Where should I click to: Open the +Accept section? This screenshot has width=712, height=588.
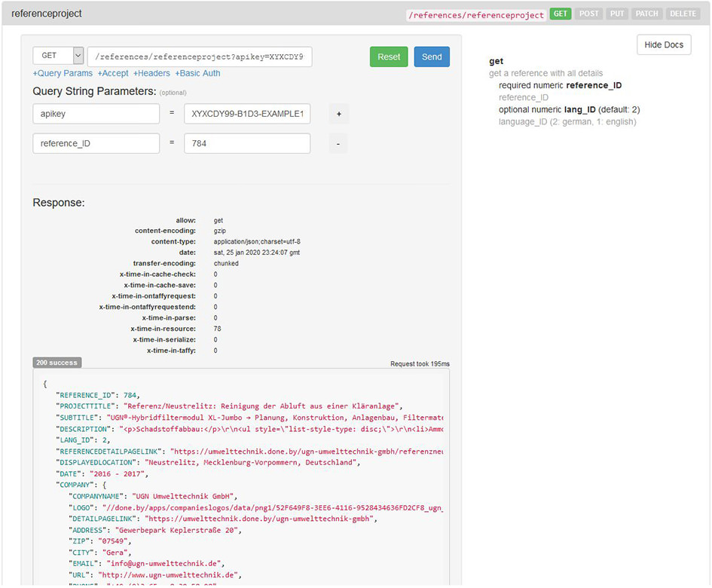click(x=113, y=73)
